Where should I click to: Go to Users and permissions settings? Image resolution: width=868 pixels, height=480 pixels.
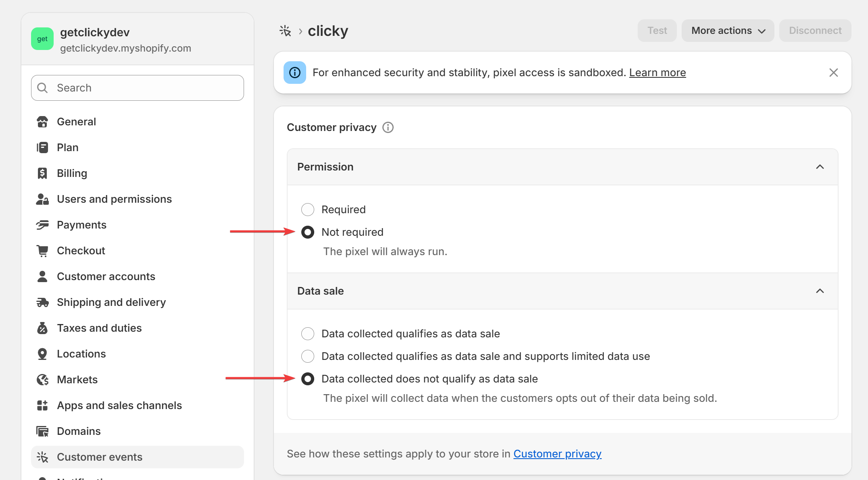coord(114,199)
